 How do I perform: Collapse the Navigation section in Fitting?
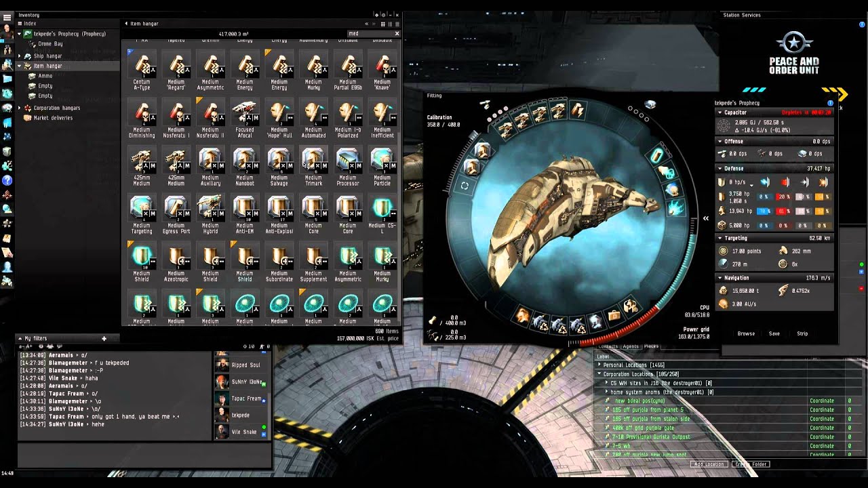[719, 278]
